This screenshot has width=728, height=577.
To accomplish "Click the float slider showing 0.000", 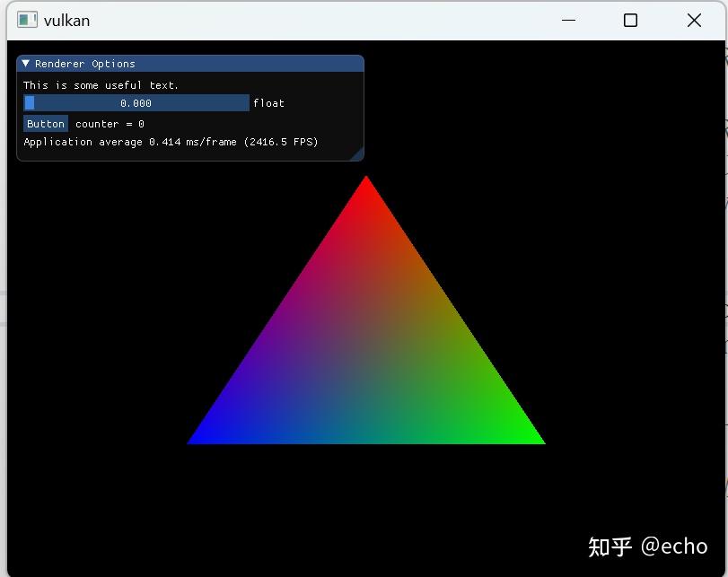I will 136,102.
